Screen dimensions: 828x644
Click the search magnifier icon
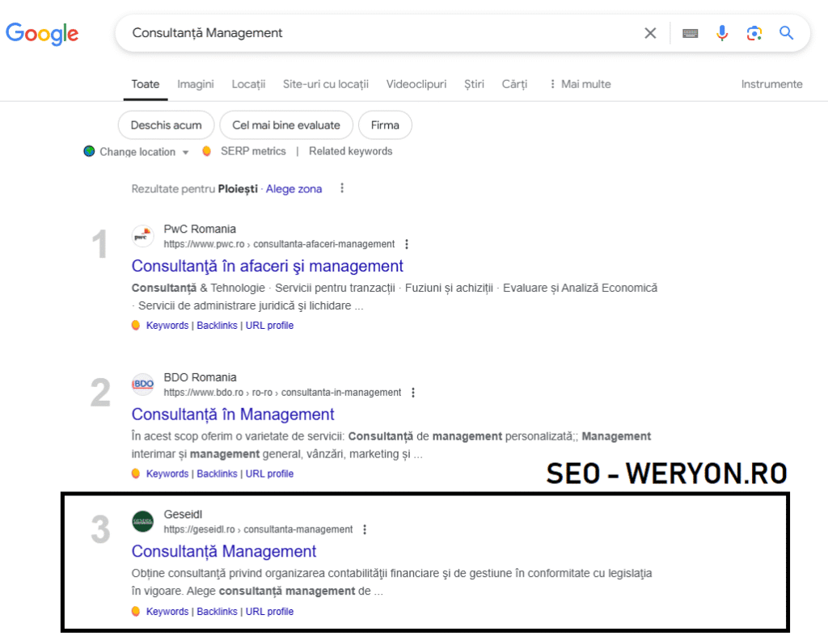click(785, 33)
